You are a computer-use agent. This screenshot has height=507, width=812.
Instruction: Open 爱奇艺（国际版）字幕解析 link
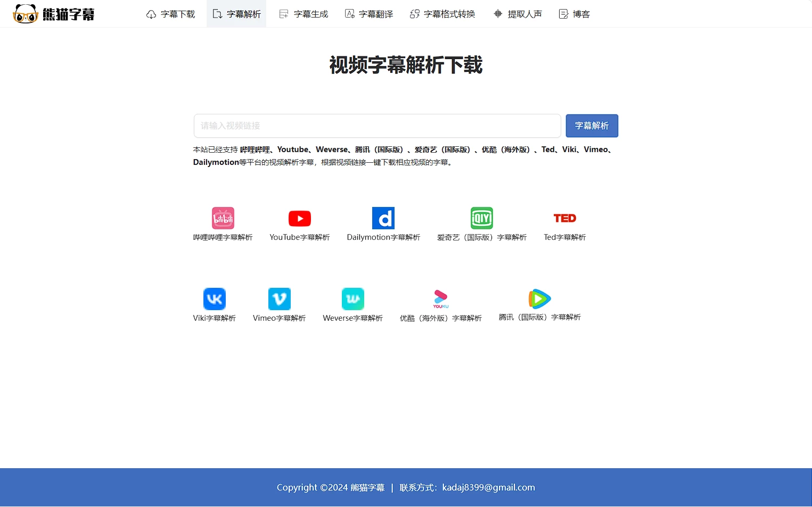click(482, 237)
